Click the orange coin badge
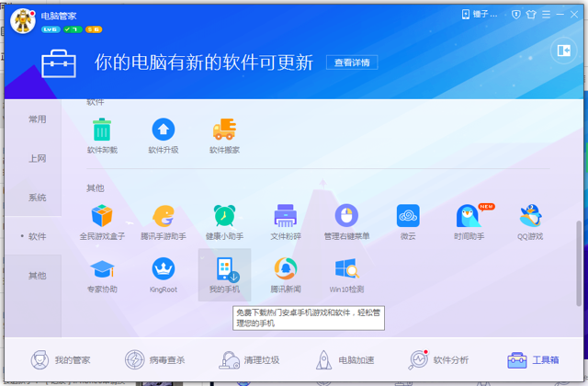Image resolution: width=588 pixels, height=386 pixels. (94, 29)
